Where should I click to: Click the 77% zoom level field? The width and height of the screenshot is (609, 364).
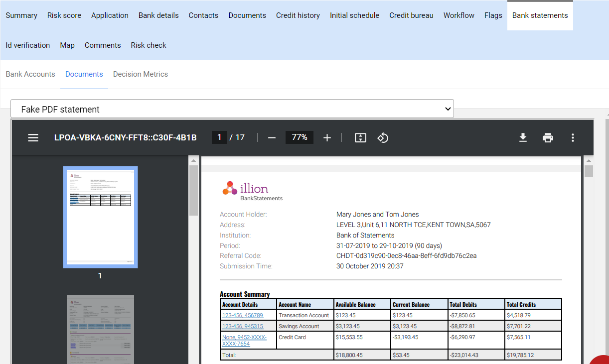300,137
